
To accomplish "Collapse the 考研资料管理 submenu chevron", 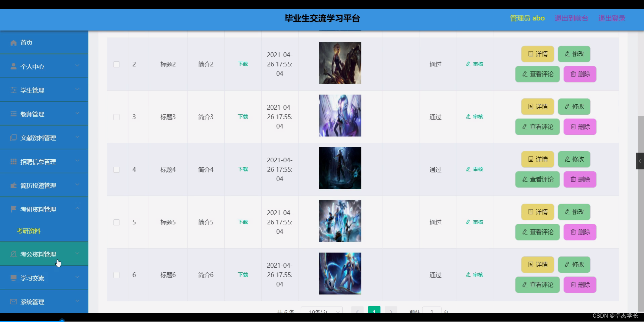I will [77, 209].
